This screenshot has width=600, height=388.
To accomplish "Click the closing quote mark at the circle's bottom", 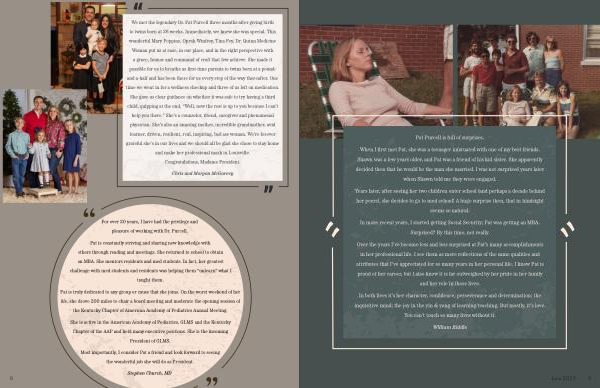I will click(212, 381).
